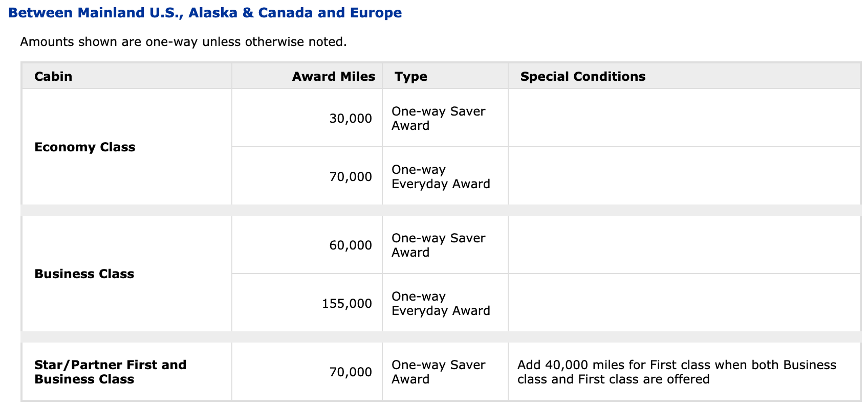Viewport: 868px width, 408px height.
Task: Select the 155,000 award miles value
Action: pyautogui.click(x=347, y=304)
